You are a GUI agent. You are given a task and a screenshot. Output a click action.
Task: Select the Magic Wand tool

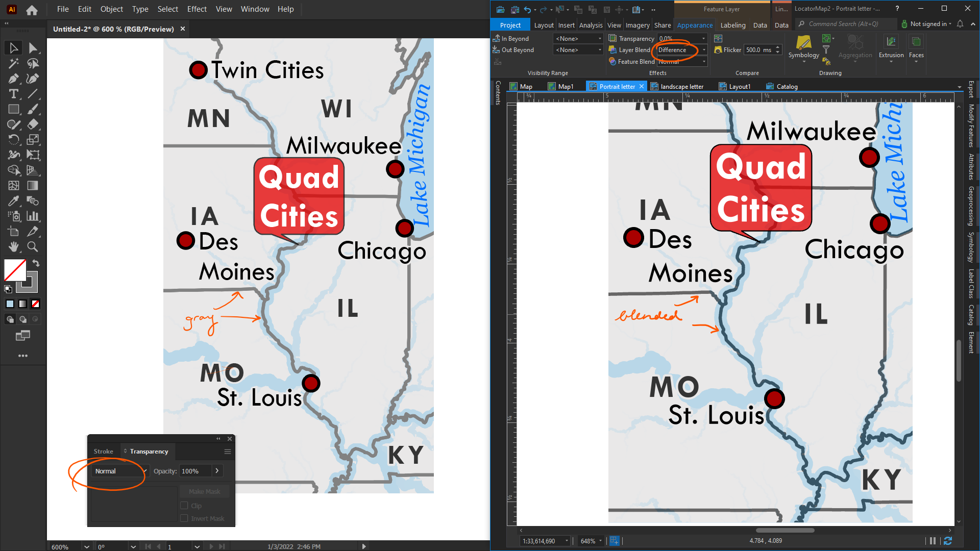click(x=14, y=63)
